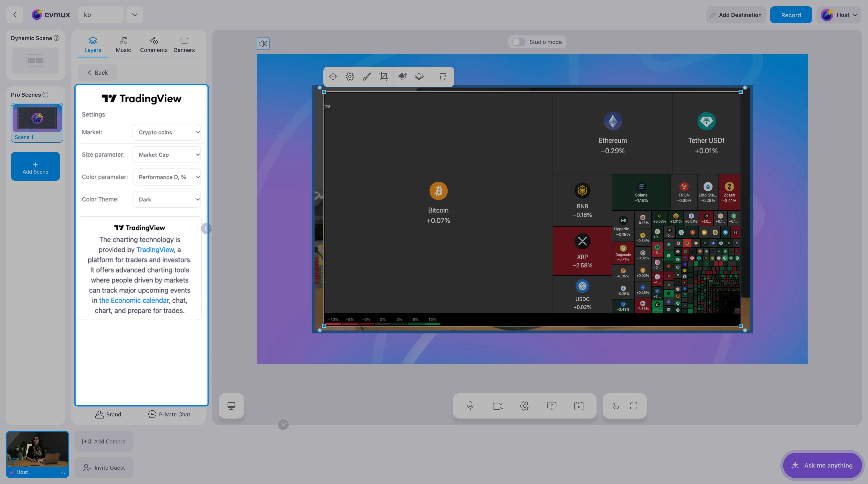
Task: Click the media player icon in control bar
Action: click(x=579, y=406)
